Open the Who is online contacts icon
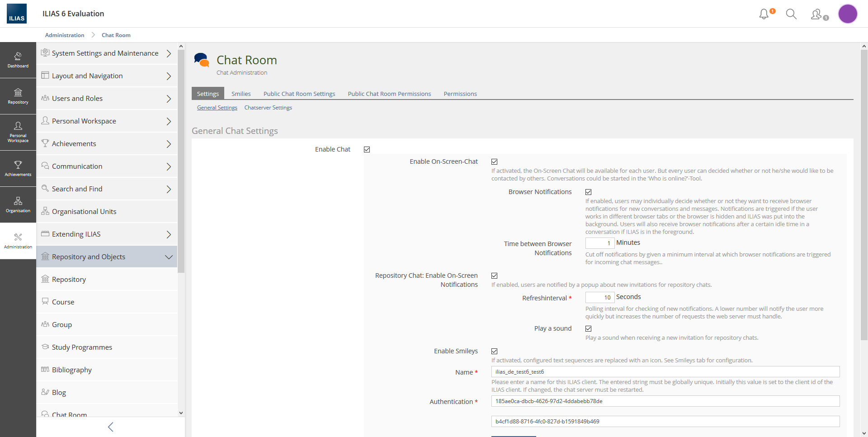Image resolution: width=868 pixels, height=437 pixels. [x=817, y=14]
